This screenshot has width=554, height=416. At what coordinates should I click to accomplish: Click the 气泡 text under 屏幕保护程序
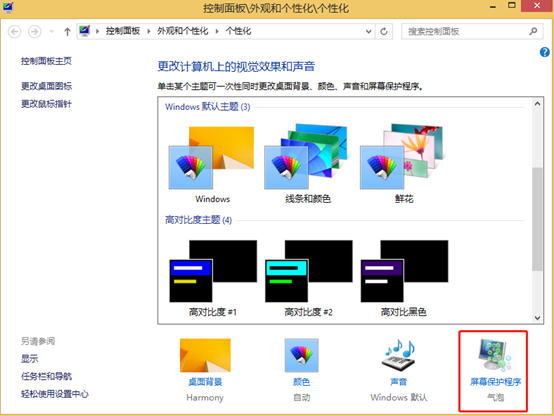pyautogui.click(x=495, y=398)
